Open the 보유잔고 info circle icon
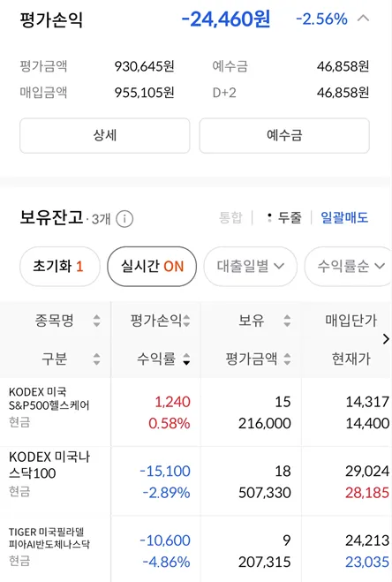392x582 pixels. (124, 219)
